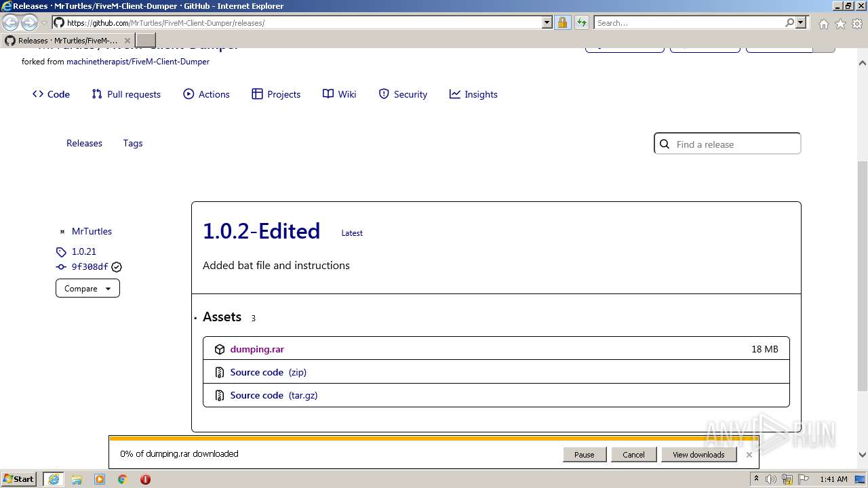Click the Tags sub-navigation link

tap(133, 143)
